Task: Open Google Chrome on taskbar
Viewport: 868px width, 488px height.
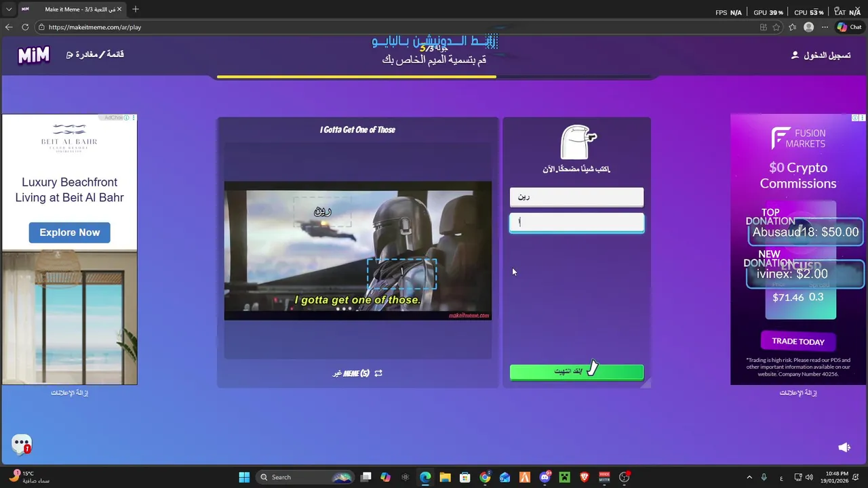Action: click(485, 477)
